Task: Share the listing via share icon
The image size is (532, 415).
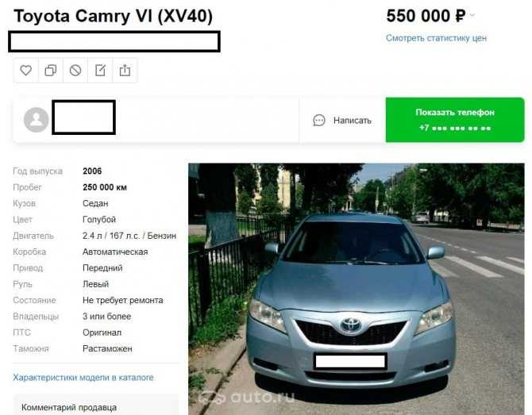Action: coord(125,71)
